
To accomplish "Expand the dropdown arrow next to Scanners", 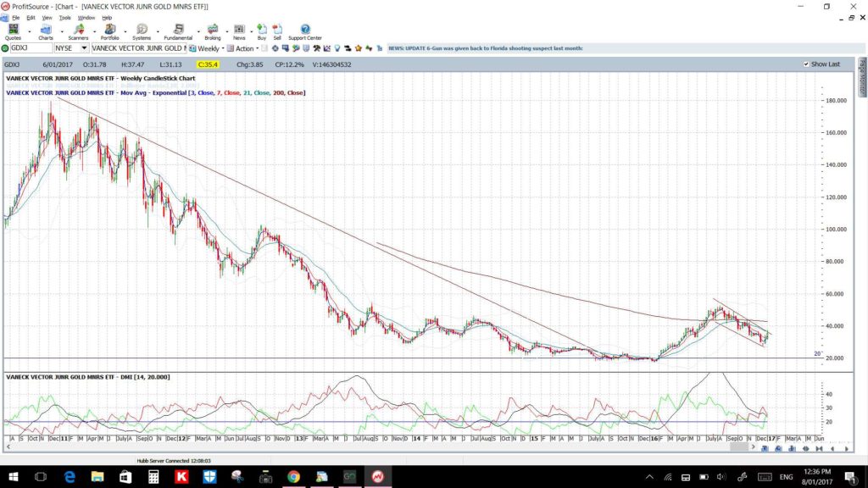I will pyautogui.click(x=95, y=31).
